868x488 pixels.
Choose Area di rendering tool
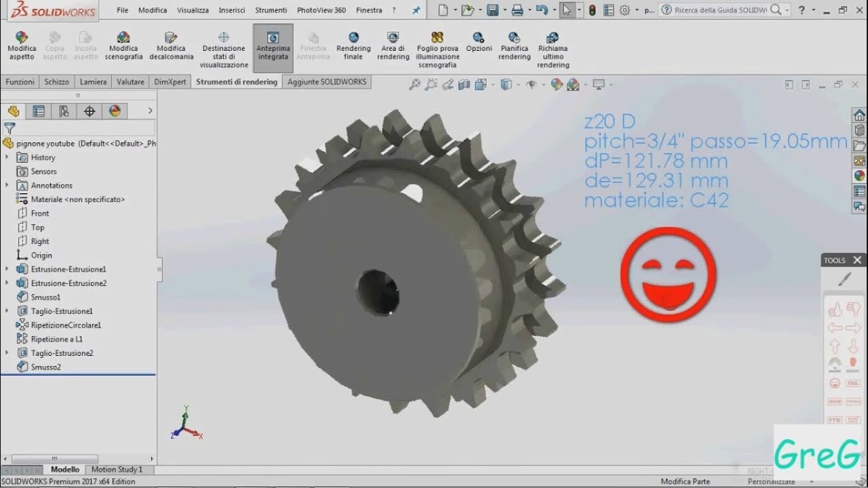pos(393,46)
